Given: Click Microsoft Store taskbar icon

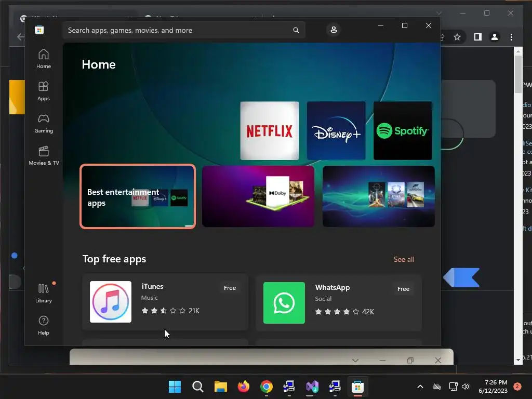Looking at the screenshot, I should [357, 387].
